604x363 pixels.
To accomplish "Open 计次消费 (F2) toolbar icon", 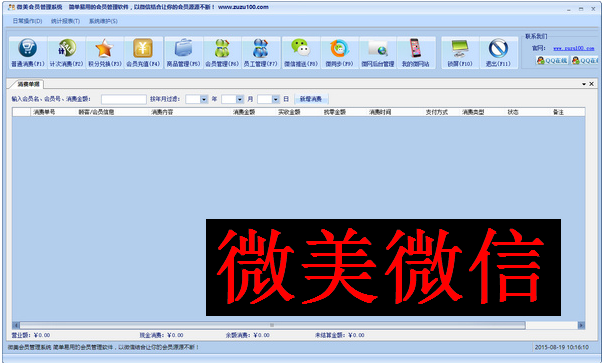I will pos(66,49).
